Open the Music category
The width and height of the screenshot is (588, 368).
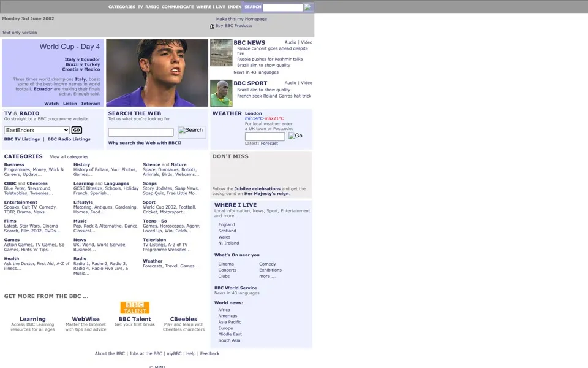pyautogui.click(x=80, y=221)
